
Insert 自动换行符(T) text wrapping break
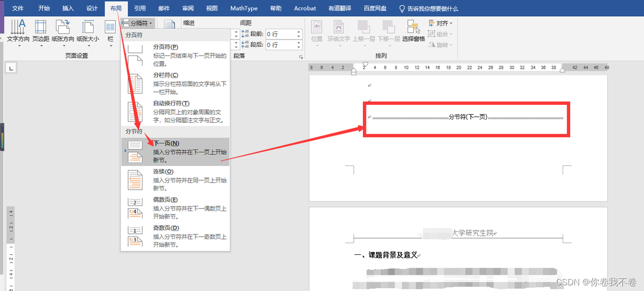[x=175, y=112]
